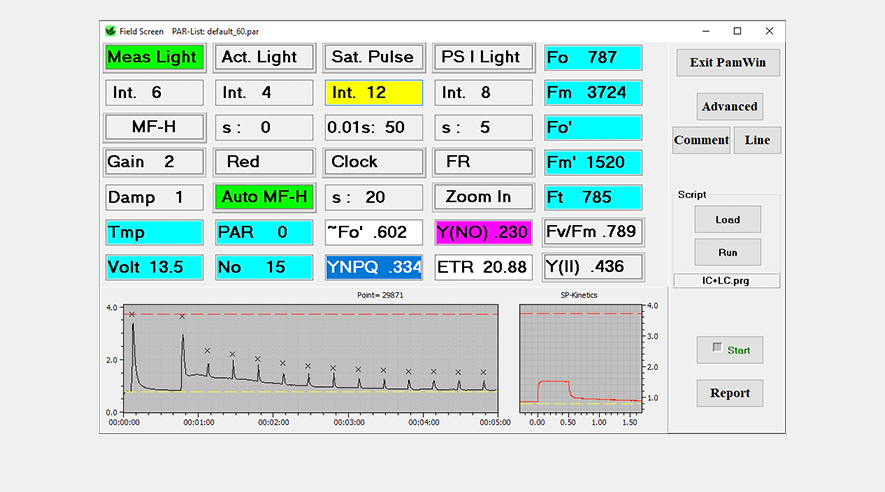The width and height of the screenshot is (885, 492).
Task: Click the Y(II) .436 button
Action: coord(593,267)
